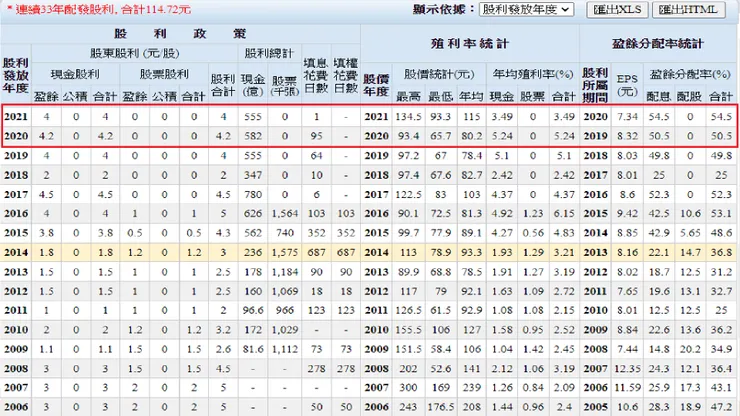Click the 盈餘分配率(%) column header

click(690, 74)
